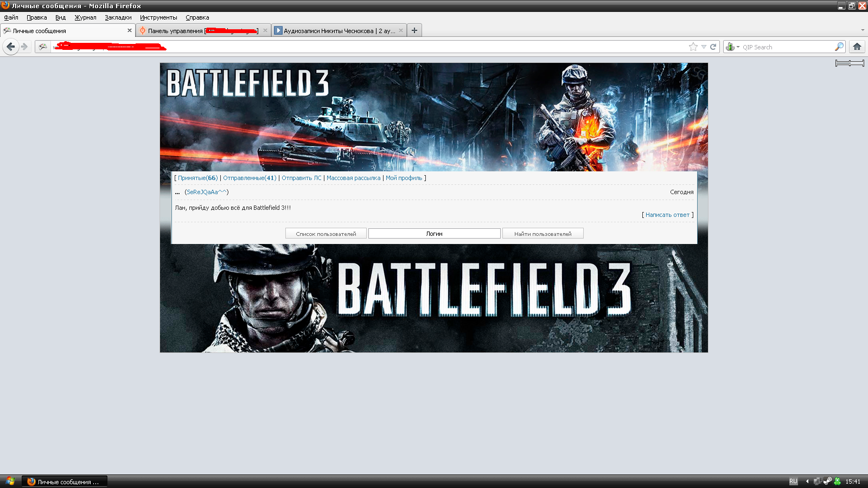Click the Steam tray icon
Image resolution: width=868 pixels, height=488 pixels.
(827, 481)
